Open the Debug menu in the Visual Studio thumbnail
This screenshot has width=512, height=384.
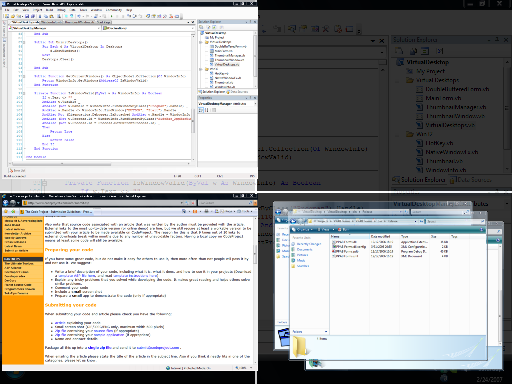click(61, 10)
